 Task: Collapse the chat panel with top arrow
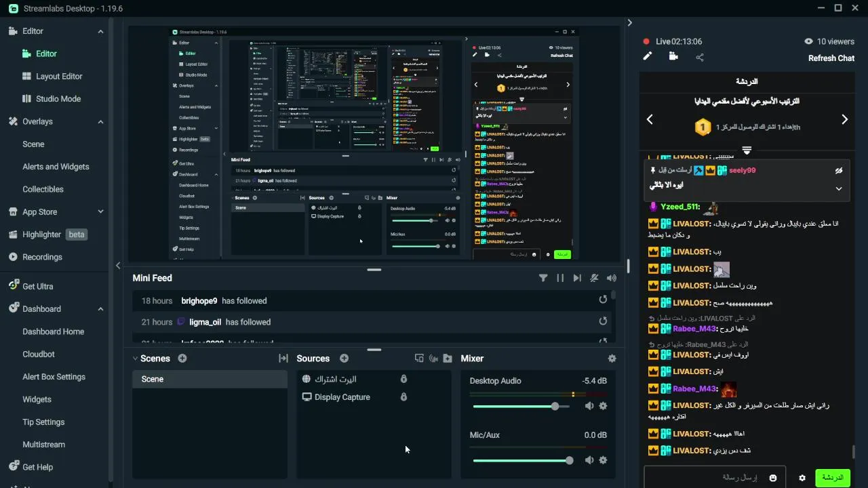pyautogui.click(x=629, y=22)
